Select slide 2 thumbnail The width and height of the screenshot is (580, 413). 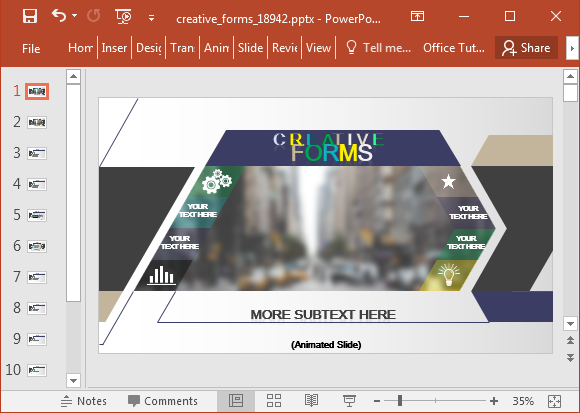(x=37, y=122)
